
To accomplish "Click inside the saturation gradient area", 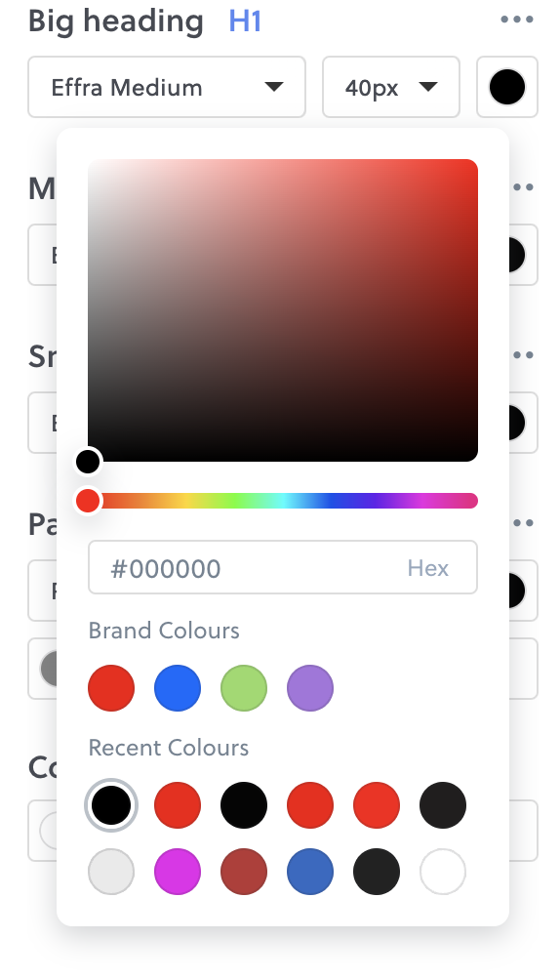I will click(x=283, y=310).
